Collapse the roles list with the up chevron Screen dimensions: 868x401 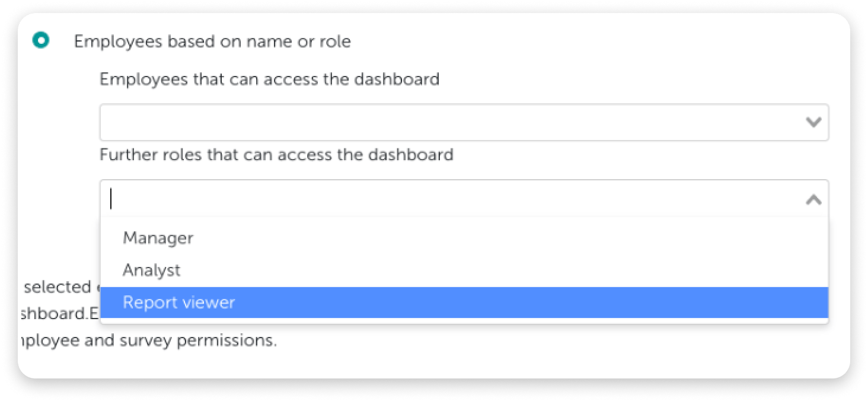tap(813, 200)
